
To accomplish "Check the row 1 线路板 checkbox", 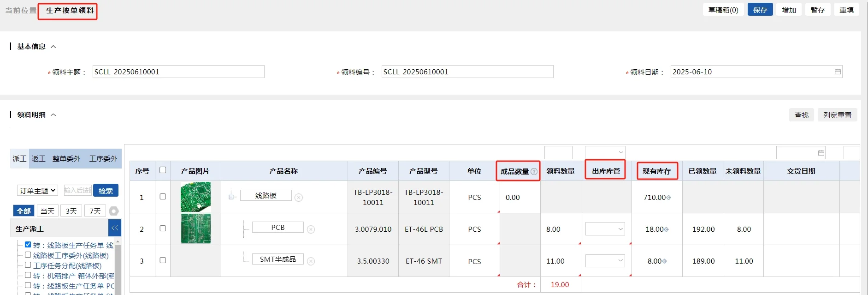I will tap(163, 197).
